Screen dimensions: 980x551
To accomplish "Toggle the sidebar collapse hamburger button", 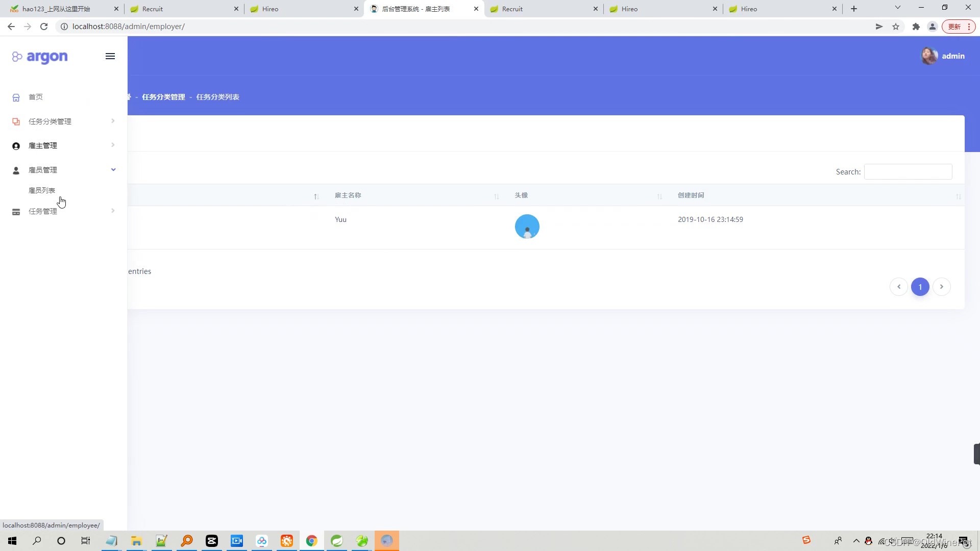I will click(110, 56).
